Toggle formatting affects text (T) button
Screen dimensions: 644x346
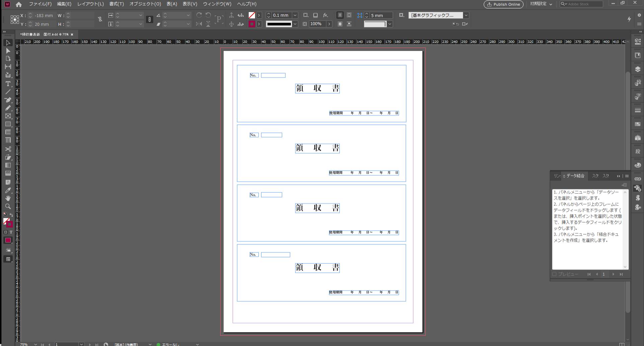point(11,232)
